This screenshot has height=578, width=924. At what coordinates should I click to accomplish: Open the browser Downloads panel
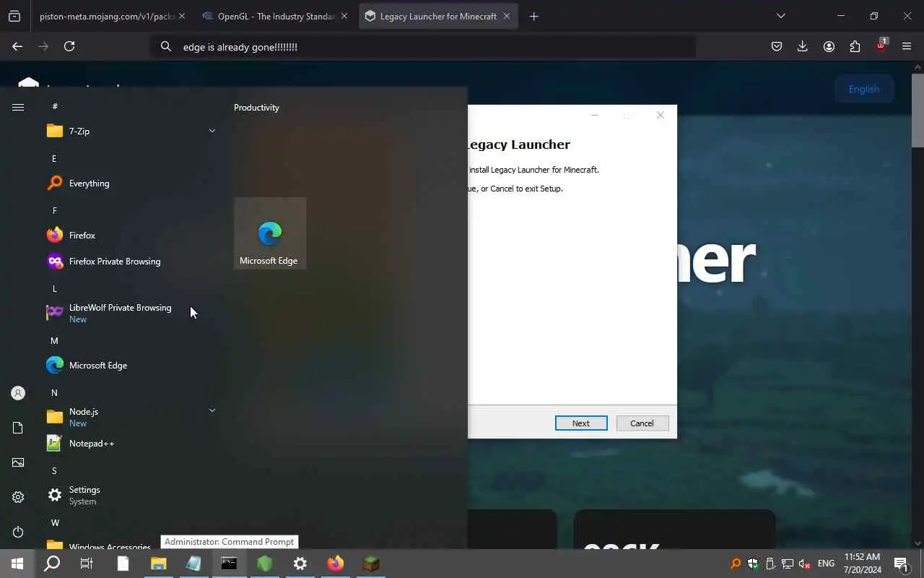(x=803, y=46)
